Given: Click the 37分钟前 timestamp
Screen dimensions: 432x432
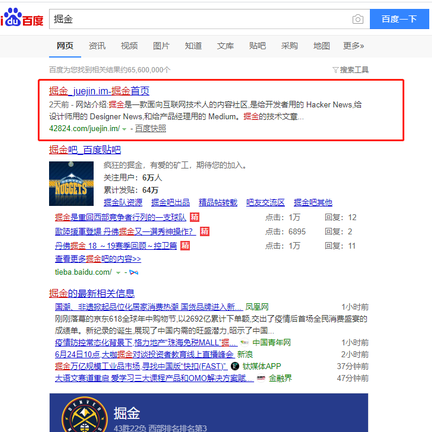Looking at the screenshot, I should (352, 366).
